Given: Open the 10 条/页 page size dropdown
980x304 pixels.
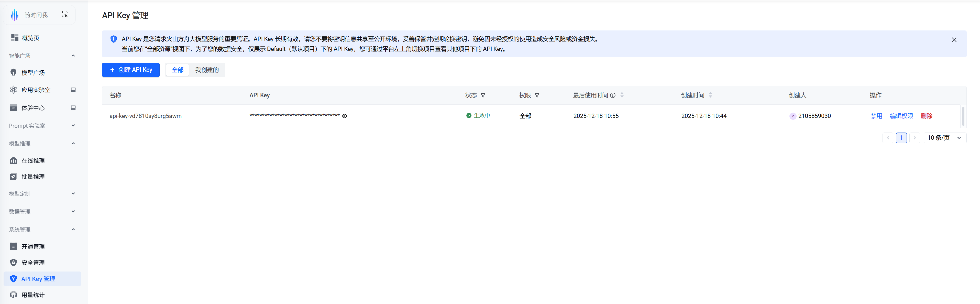Looking at the screenshot, I should click(x=945, y=138).
